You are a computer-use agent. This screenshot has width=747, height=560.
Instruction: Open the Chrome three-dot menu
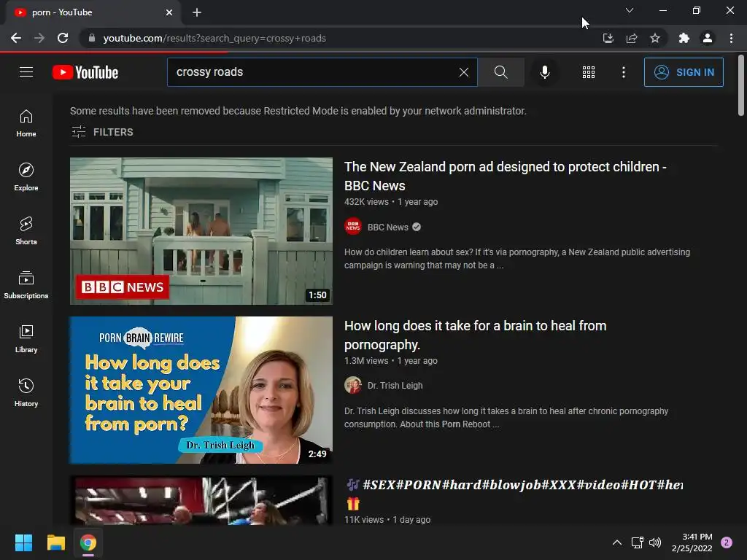(x=731, y=38)
